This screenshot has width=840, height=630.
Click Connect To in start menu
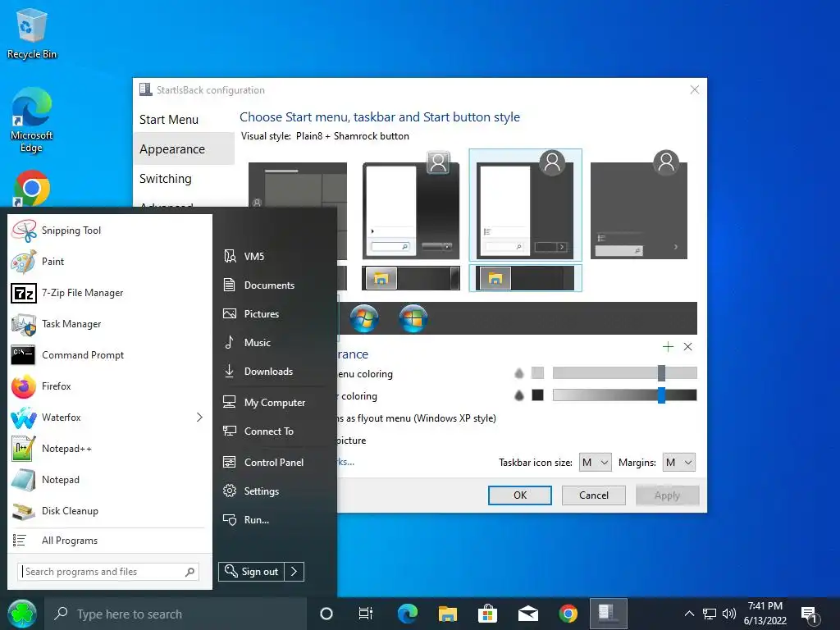273,431
